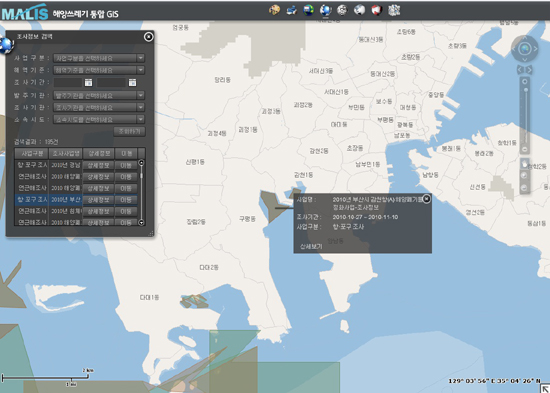This screenshot has height=393, width=550.
Task: Click 상세보기 link in map popup
Action: pyautogui.click(x=311, y=247)
